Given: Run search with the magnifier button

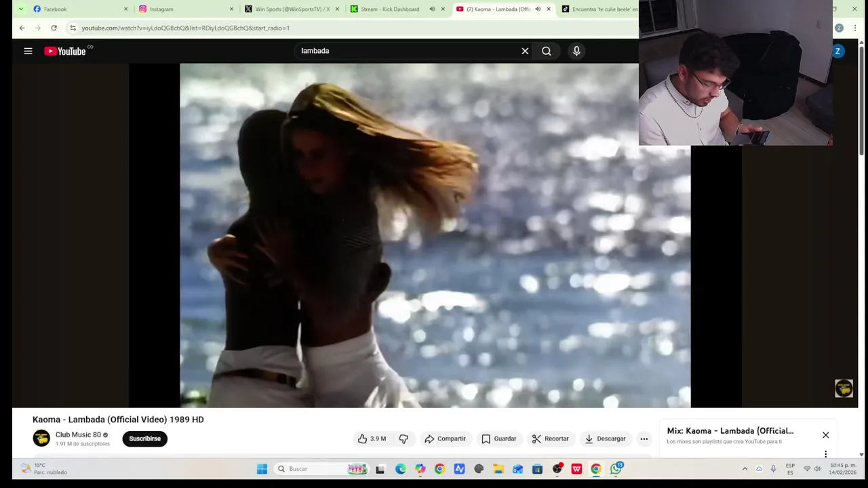Looking at the screenshot, I should pos(546,51).
